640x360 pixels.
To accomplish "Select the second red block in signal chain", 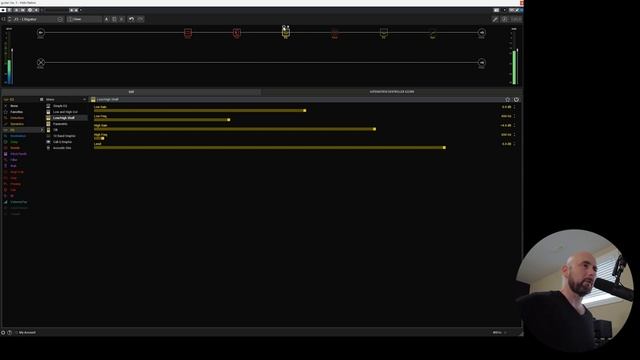I will click(x=237, y=33).
